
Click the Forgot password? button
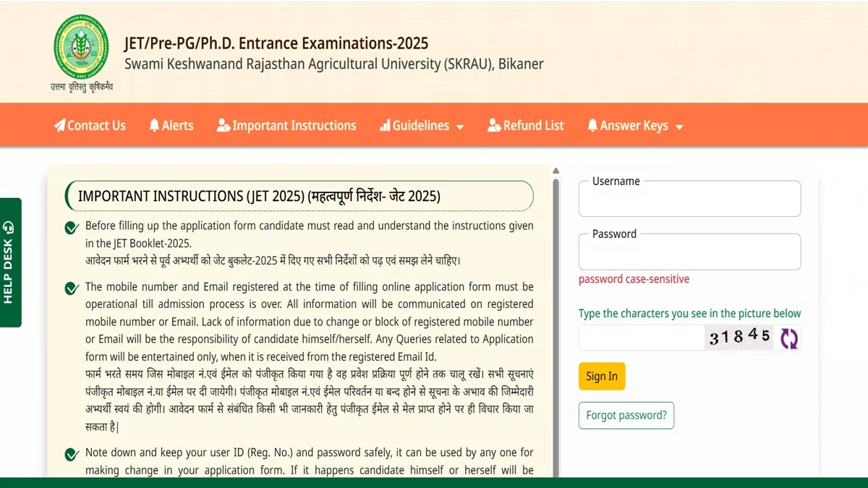pos(626,416)
